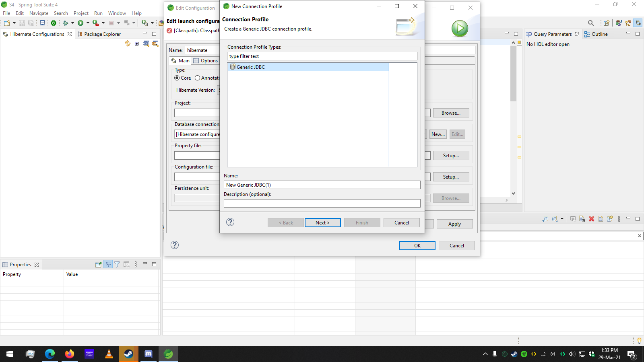
Task: Open Discord from the taskbar
Action: (x=149, y=354)
